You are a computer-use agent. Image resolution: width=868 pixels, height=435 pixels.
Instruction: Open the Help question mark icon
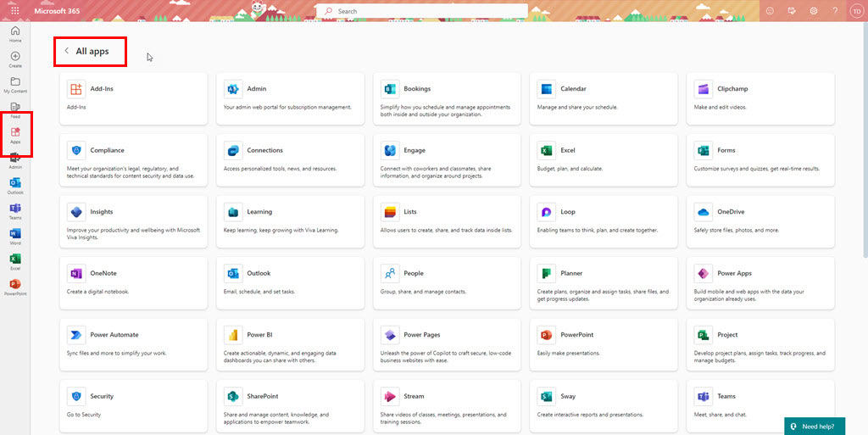click(x=835, y=10)
